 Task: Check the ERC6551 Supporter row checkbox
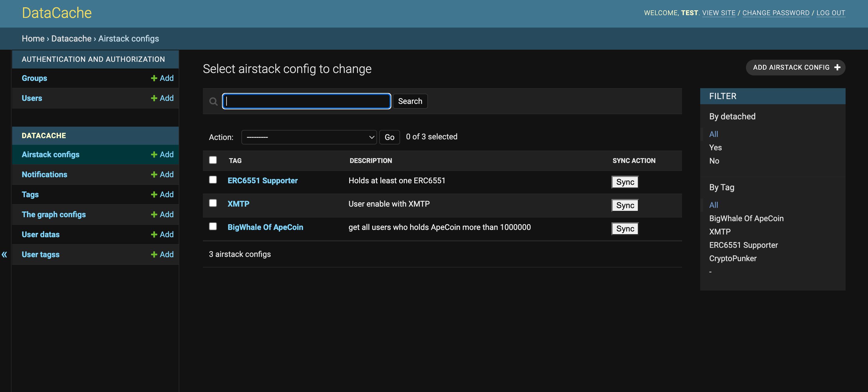[x=213, y=180]
